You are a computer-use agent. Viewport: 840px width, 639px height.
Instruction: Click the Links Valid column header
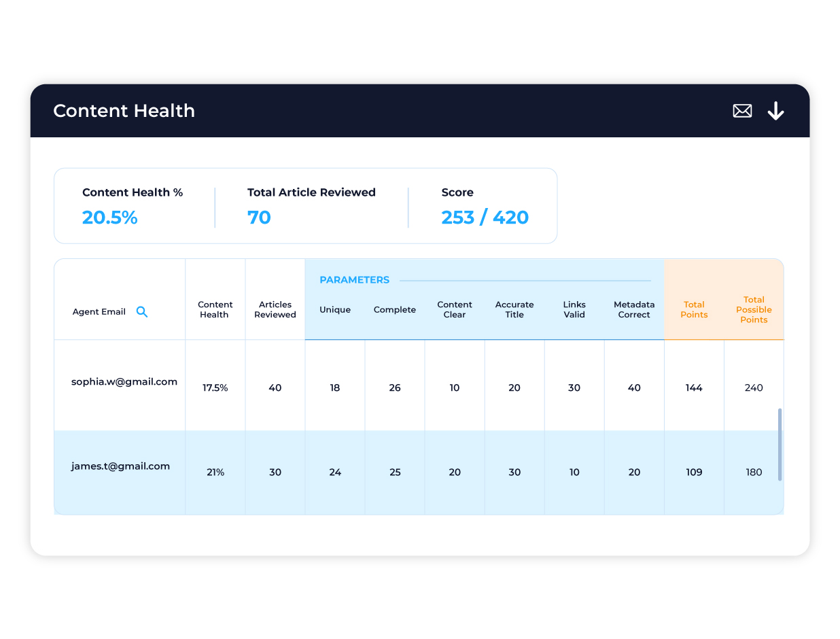click(574, 310)
